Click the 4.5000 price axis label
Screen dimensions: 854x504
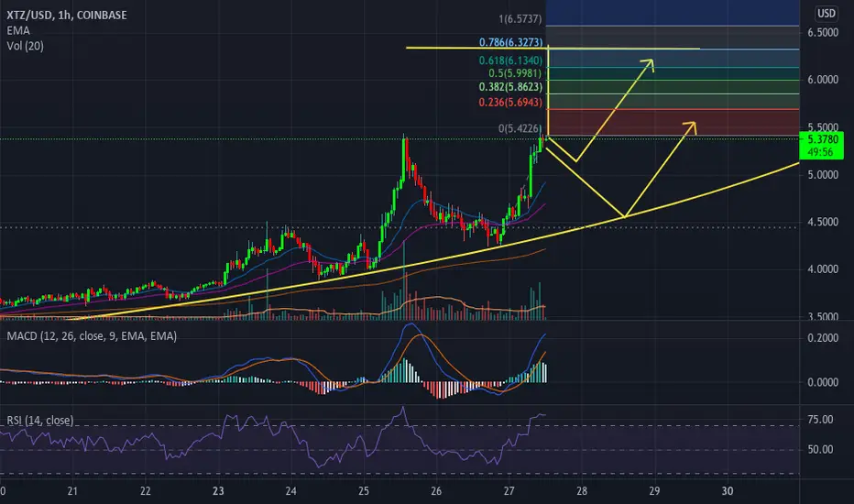coord(823,222)
